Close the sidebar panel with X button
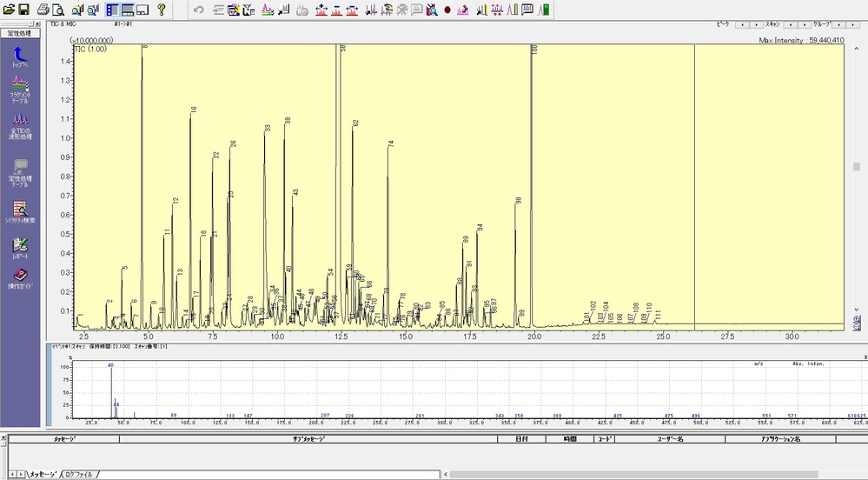868x480 pixels. [37, 23]
